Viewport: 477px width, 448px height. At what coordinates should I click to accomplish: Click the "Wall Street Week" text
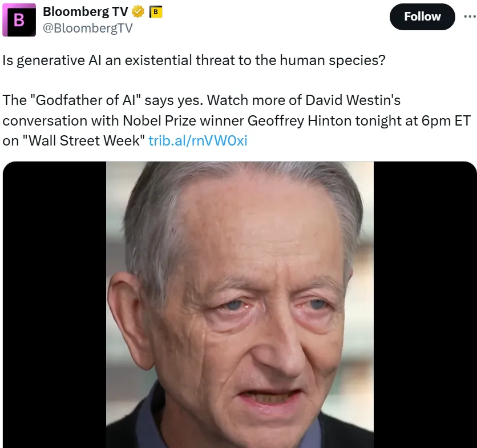click(x=84, y=140)
